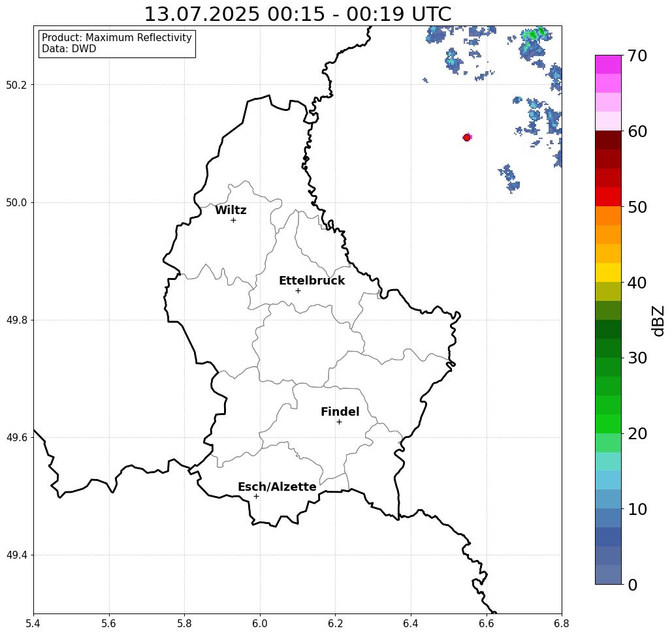The height and width of the screenshot is (635, 672).
Task: Click the colorbar tick label 20
Action: pos(637,434)
